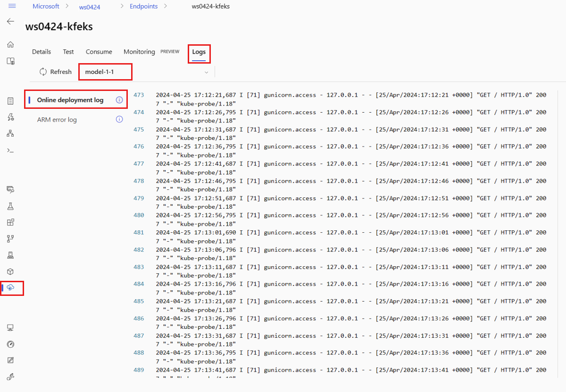Open the hamburger navigation menu
Image resolution: width=566 pixels, height=392 pixels.
[x=12, y=6]
